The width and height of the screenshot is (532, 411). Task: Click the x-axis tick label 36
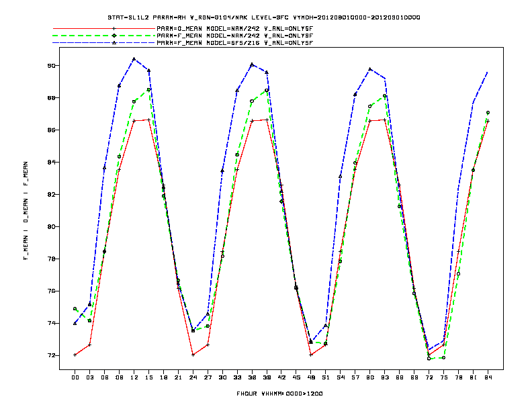pyautogui.click(x=252, y=377)
